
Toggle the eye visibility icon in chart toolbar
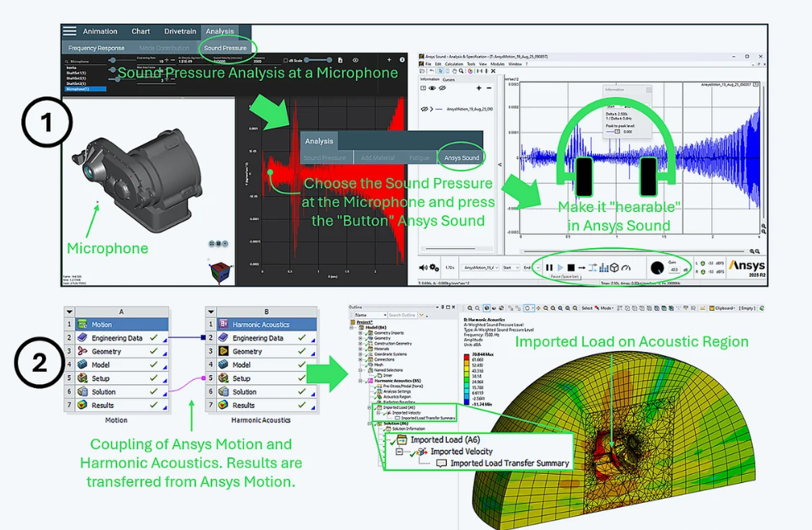(x=355, y=60)
